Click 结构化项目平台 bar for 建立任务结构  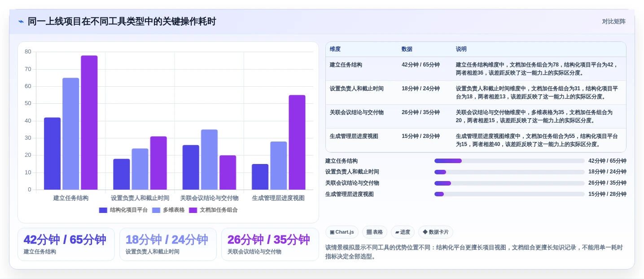point(52,154)
